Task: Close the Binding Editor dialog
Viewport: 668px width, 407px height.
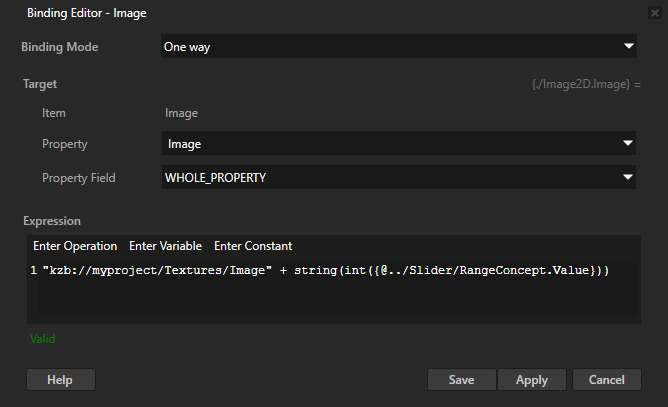Action: pos(654,12)
